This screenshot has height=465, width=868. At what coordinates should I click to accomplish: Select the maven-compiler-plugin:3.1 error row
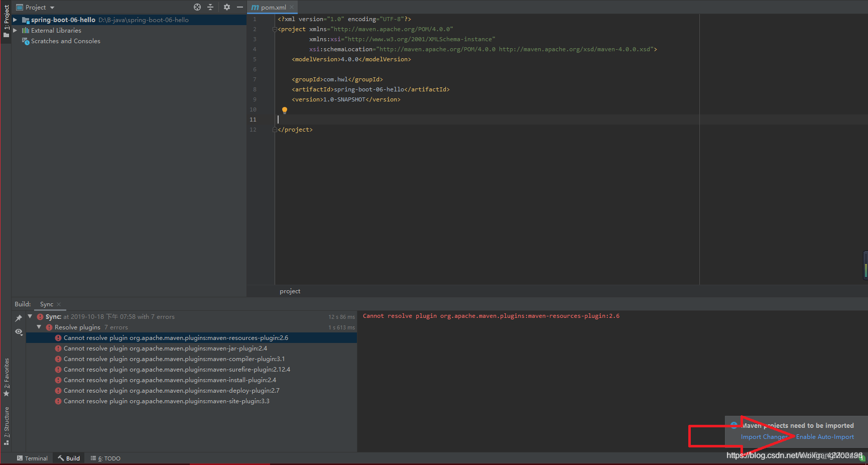191,359
